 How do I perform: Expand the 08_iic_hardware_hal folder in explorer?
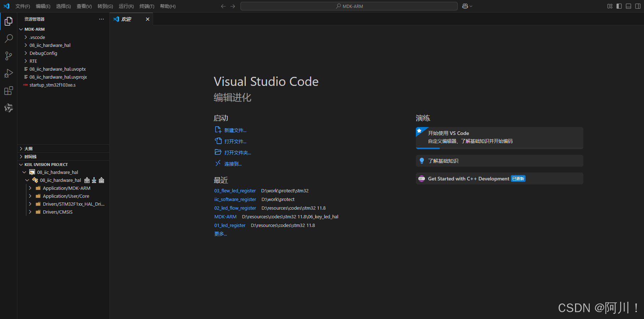click(x=26, y=45)
